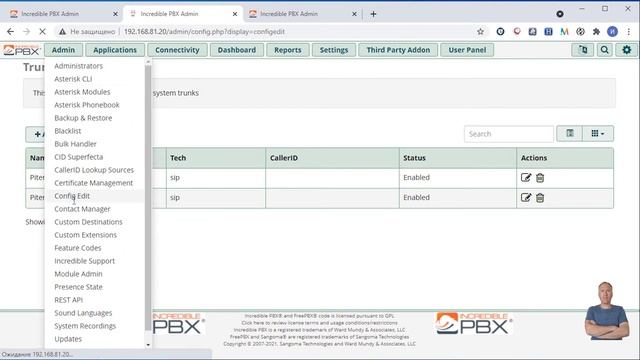The height and width of the screenshot is (360, 640).
Task: Open the columns grid dropdown
Action: tap(598, 133)
